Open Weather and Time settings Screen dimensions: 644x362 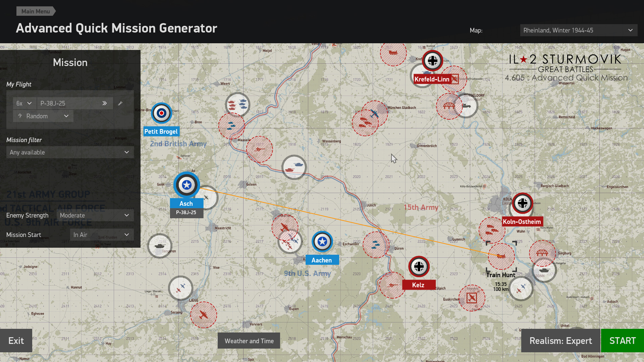click(249, 341)
